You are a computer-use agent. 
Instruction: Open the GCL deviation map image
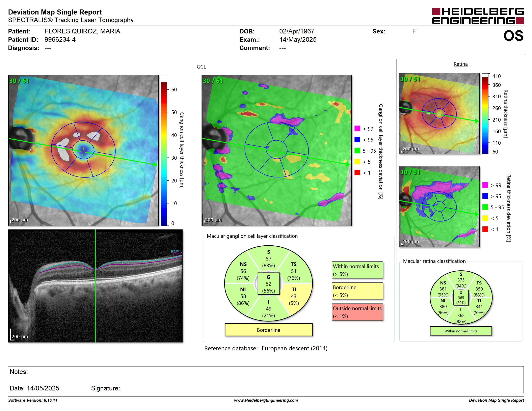tap(277, 150)
